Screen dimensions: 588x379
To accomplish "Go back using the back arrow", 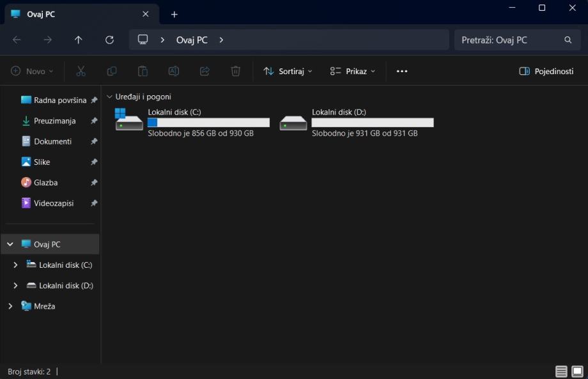I will pos(17,40).
